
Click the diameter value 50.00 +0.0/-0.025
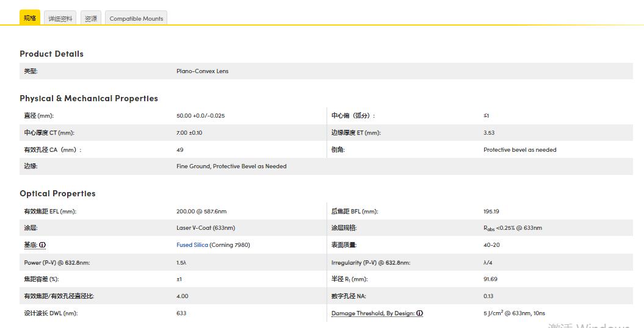(204, 116)
